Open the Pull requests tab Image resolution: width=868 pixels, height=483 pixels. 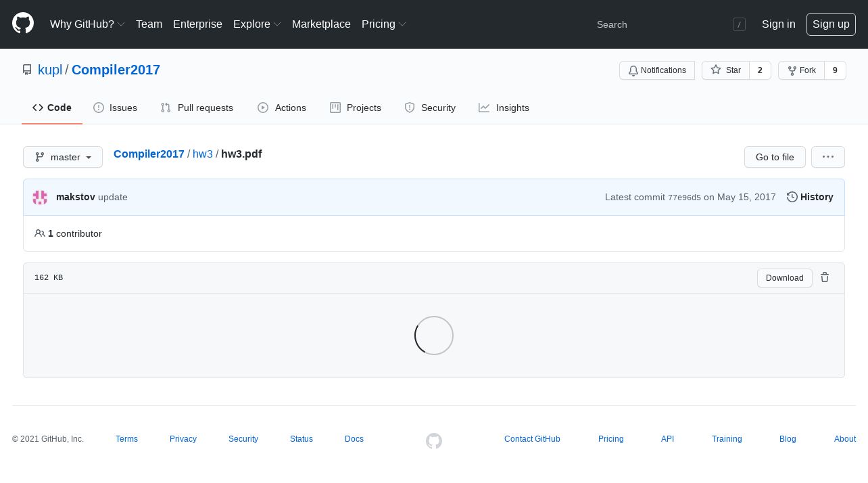coord(197,108)
